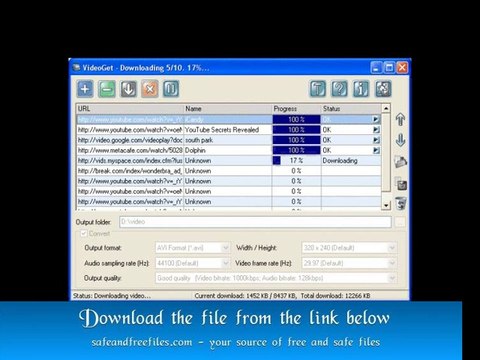Maximize the VideoGet window
The height and width of the screenshot is (360, 480).
click(x=389, y=68)
